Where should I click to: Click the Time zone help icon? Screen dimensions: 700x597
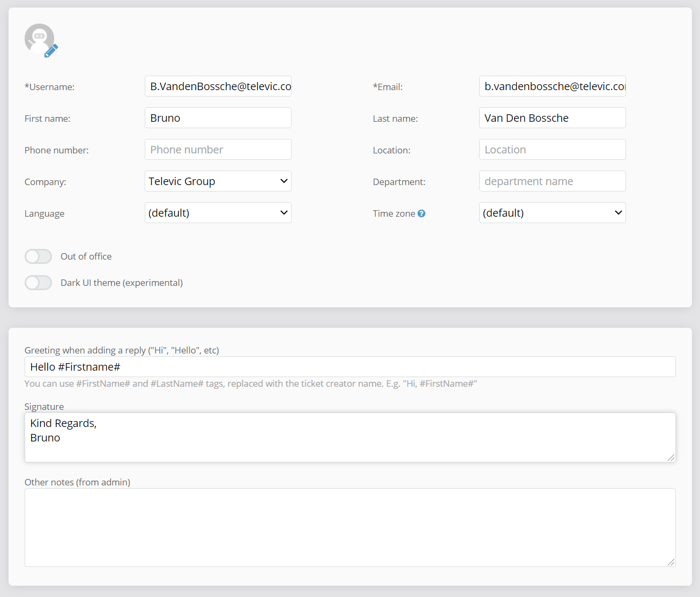point(421,213)
